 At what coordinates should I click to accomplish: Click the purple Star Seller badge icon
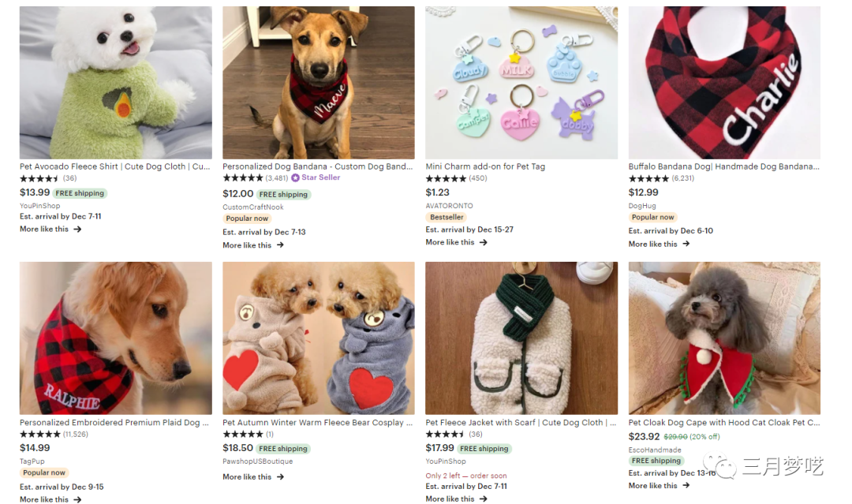coord(295,178)
